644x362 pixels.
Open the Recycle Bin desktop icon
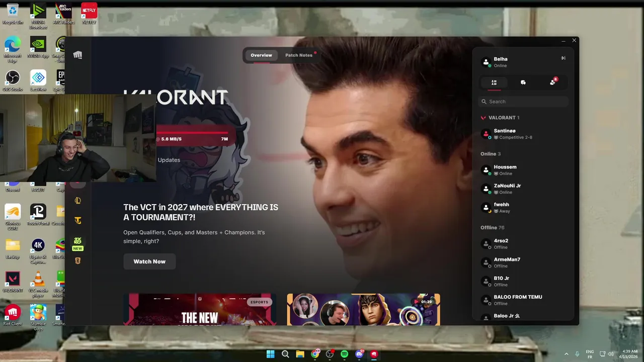13,14
